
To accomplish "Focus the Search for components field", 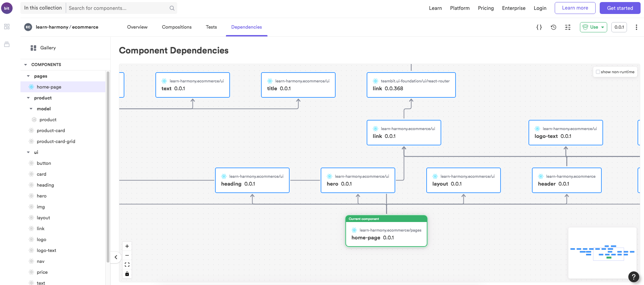I will (x=118, y=8).
